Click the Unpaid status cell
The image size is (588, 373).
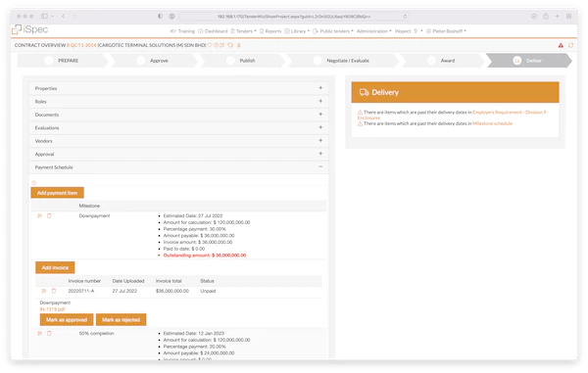pyautogui.click(x=208, y=291)
